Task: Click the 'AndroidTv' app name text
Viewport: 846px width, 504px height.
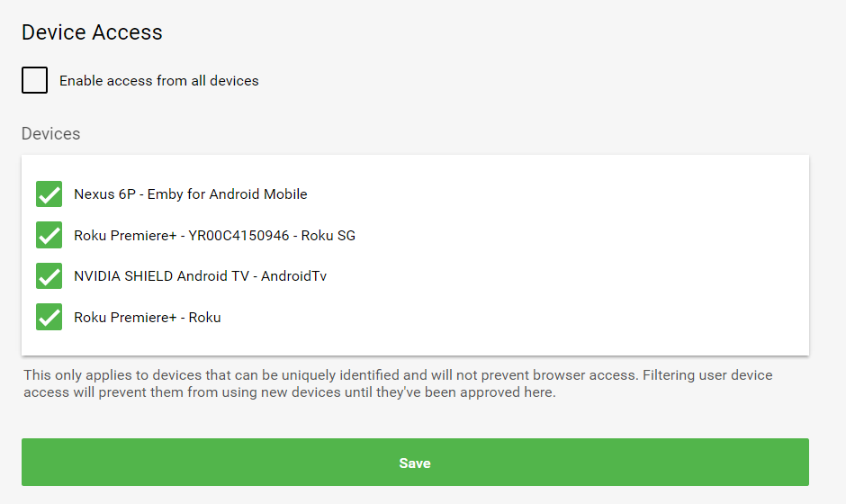Action: (293, 276)
